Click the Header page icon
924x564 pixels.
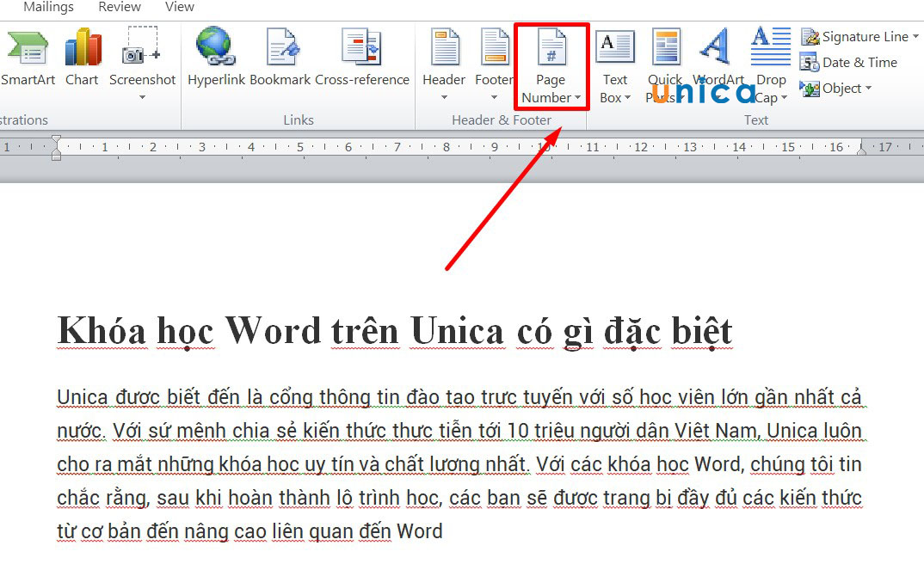(444, 47)
